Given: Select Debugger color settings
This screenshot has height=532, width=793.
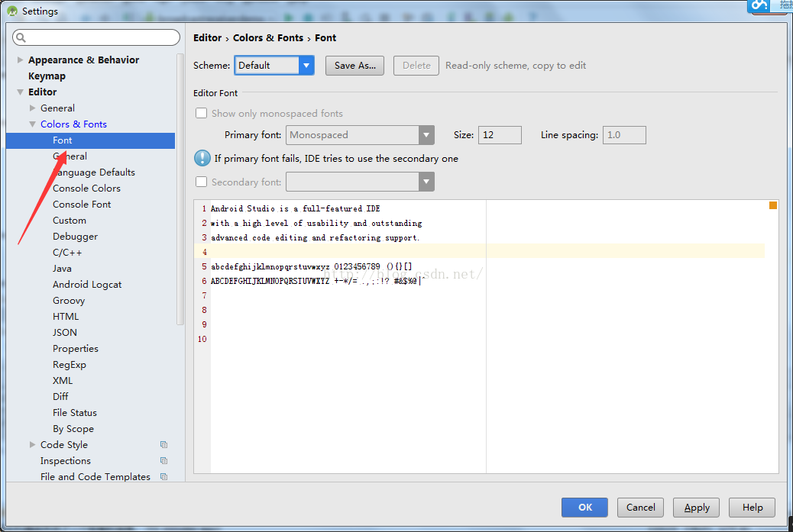Looking at the screenshot, I should click(76, 237).
